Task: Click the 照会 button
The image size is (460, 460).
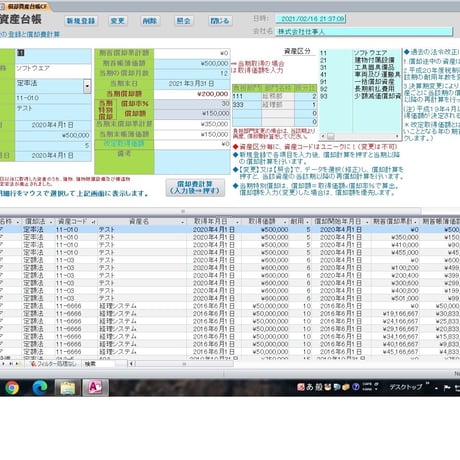Action: (183, 21)
